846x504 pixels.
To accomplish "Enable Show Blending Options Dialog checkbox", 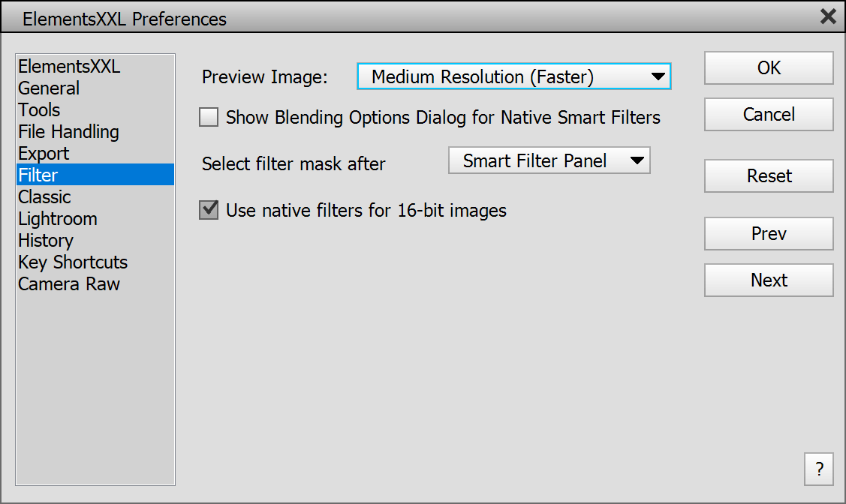I will pyautogui.click(x=209, y=117).
